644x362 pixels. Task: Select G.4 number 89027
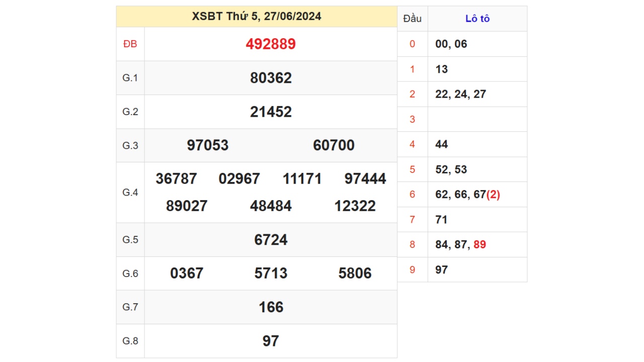point(187,206)
